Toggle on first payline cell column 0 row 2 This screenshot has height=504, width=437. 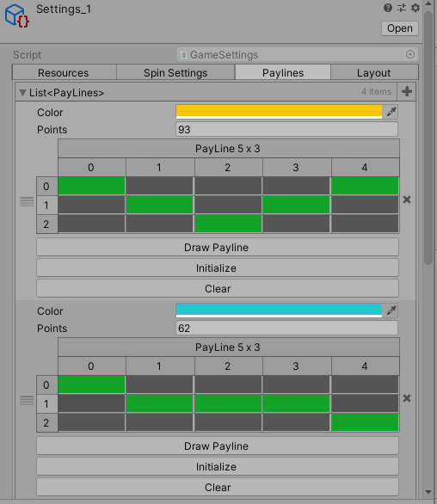91,224
